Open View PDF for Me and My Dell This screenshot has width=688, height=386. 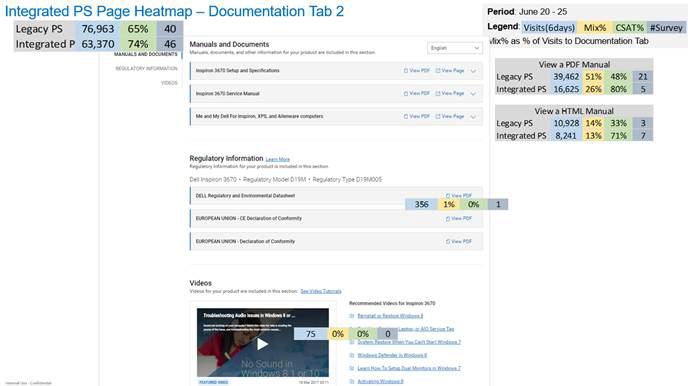click(416, 116)
